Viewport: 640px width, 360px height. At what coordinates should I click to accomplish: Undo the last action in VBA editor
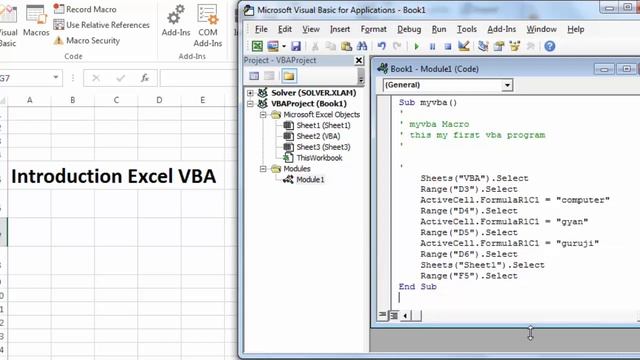click(382, 46)
